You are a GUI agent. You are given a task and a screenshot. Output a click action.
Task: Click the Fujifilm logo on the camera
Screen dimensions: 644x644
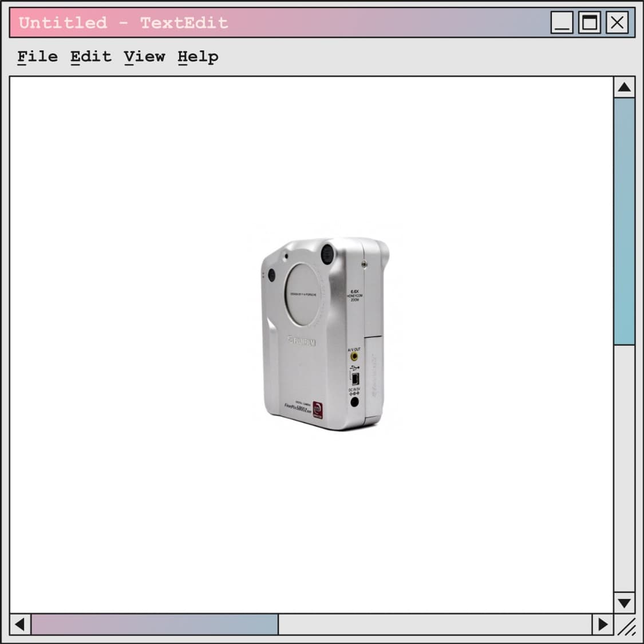(302, 342)
